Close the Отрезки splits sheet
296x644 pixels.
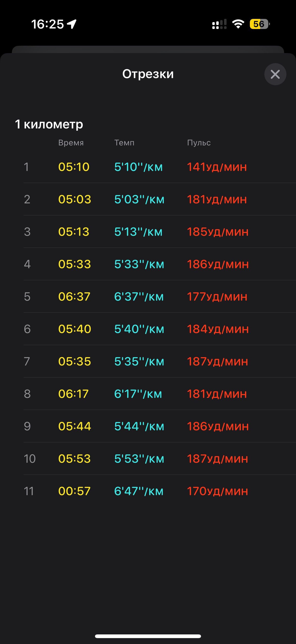tap(275, 74)
